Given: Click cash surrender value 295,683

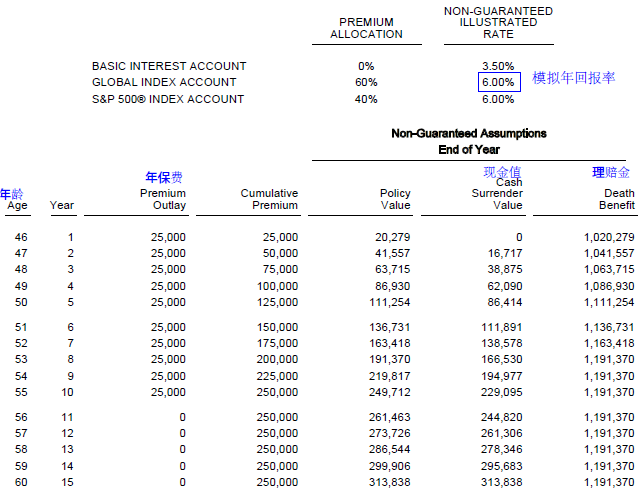Looking at the screenshot, I should (x=502, y=466).
